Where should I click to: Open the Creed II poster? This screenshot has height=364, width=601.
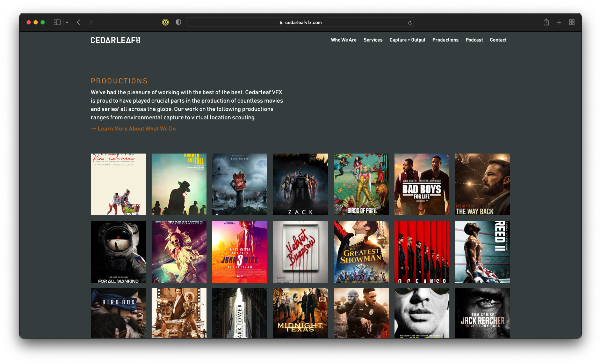pos(483,252)
